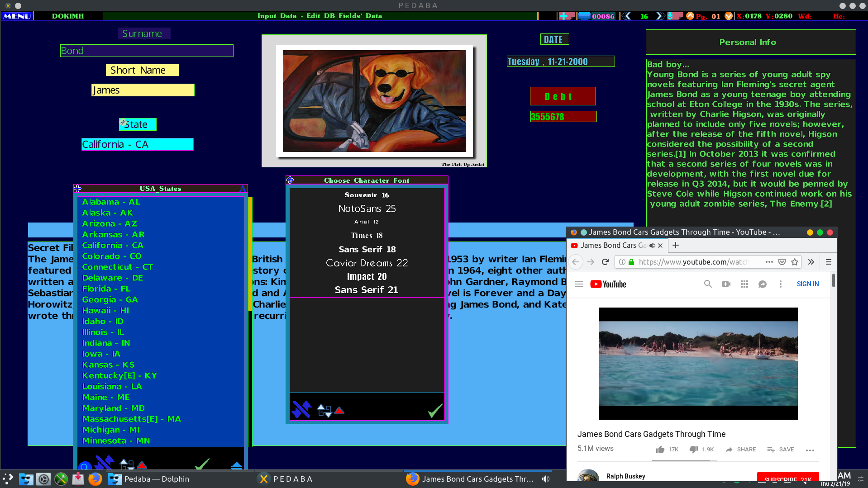
Task: Choose the Sans Serif 21 font
Action: pos(367,290)
